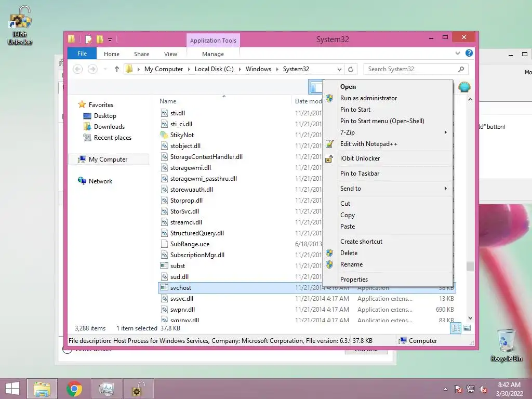Go back with the Back arrow
This screenshot has height=399, width=532.
(78, 69)
